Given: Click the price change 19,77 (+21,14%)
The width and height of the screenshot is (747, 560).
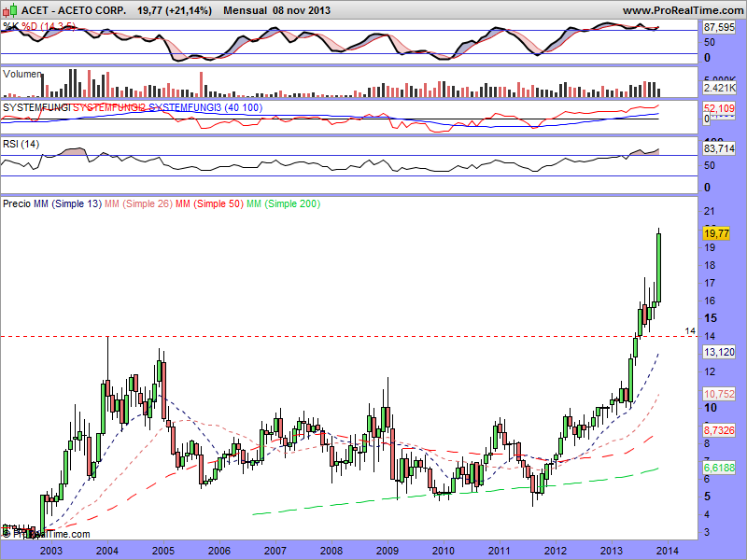Looking at the screenshot, I should [175, 10].
